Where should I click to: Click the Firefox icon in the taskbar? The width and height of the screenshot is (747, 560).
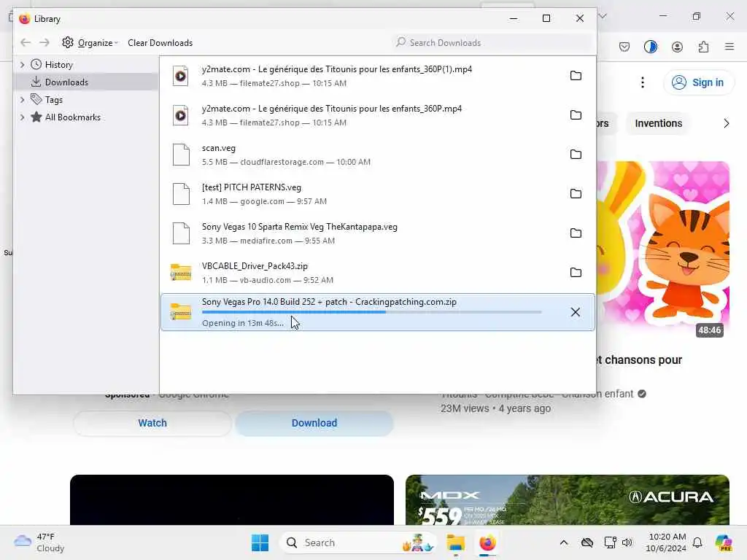coord(487,542)
